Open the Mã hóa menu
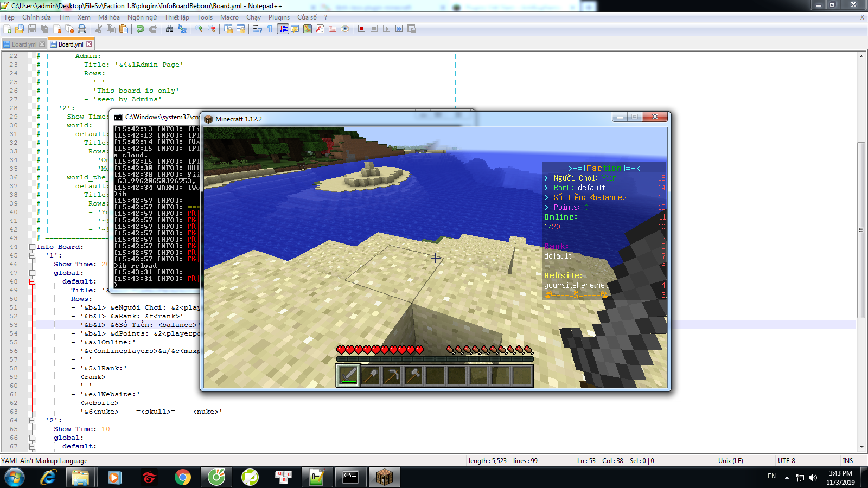The image size is (868, 488). [x=109, y=17]
